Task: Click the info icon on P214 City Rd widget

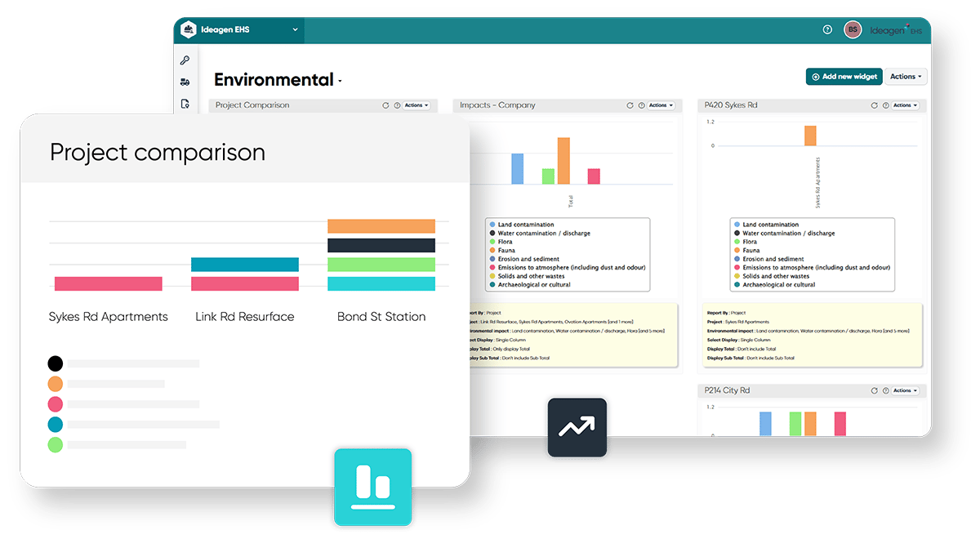Action: click(x=887, y=390)
